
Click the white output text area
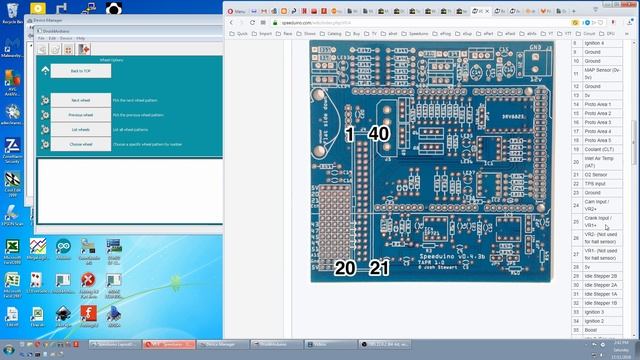(130, 191)
